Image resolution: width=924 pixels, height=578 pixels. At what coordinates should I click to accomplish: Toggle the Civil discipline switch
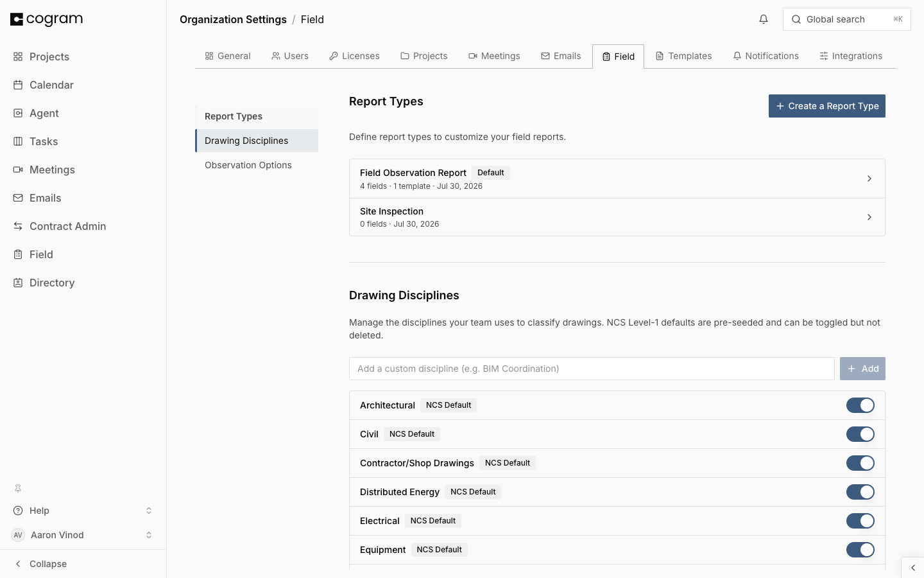(860, 434)
